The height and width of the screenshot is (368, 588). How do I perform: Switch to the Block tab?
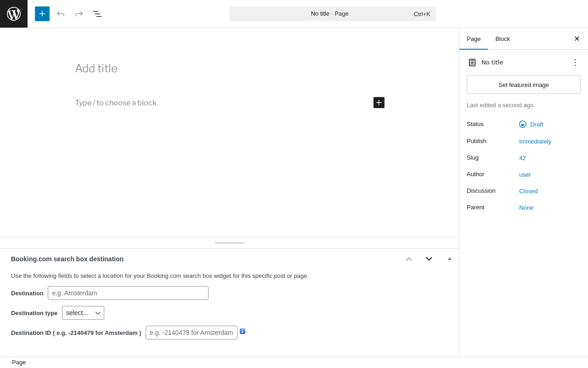pyautogui.click(x=503, y=39)
